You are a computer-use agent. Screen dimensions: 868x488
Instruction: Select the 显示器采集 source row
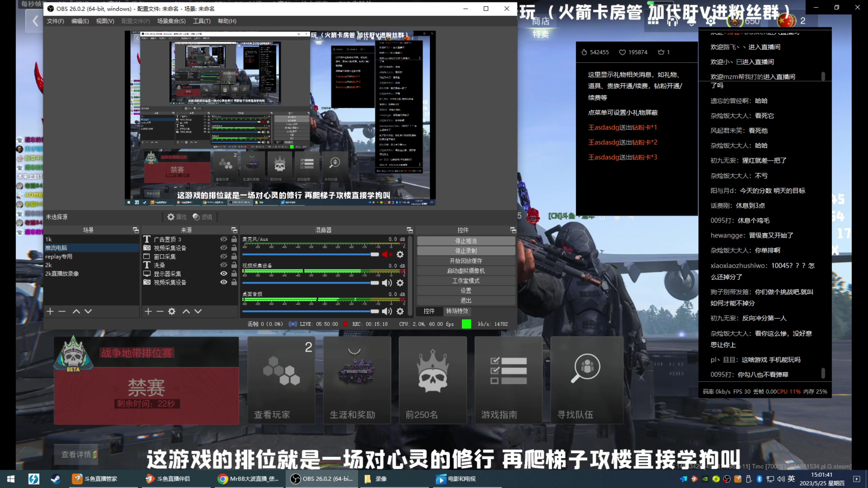pos(190,274)
